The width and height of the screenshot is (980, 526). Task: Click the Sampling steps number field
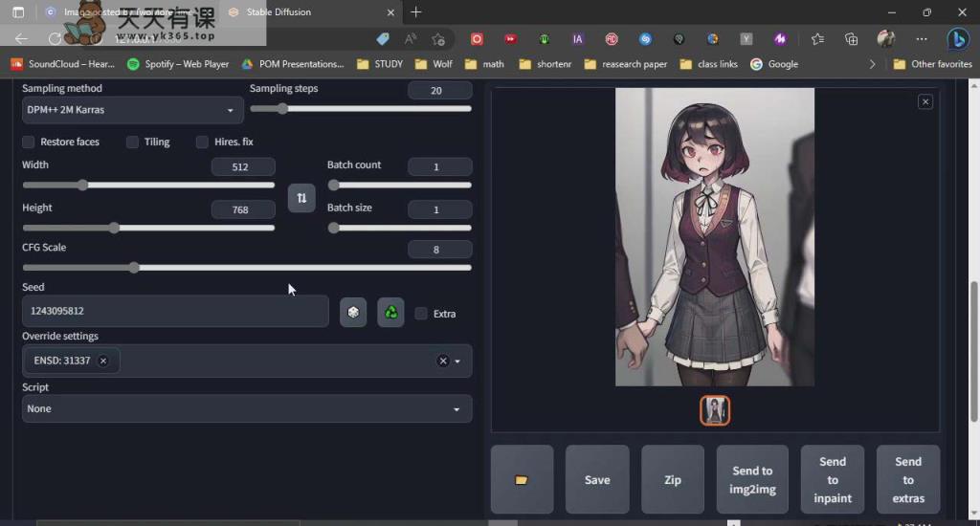coord(439,91)
